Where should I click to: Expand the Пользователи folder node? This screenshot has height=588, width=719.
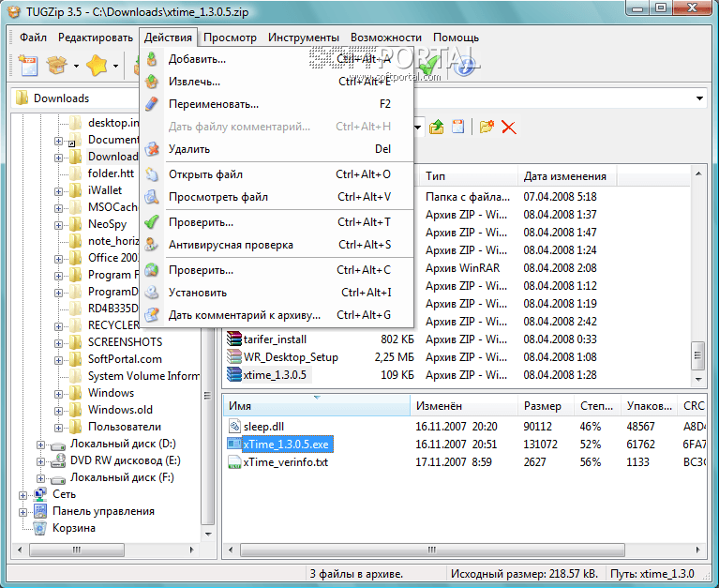[x=58, y=428]
